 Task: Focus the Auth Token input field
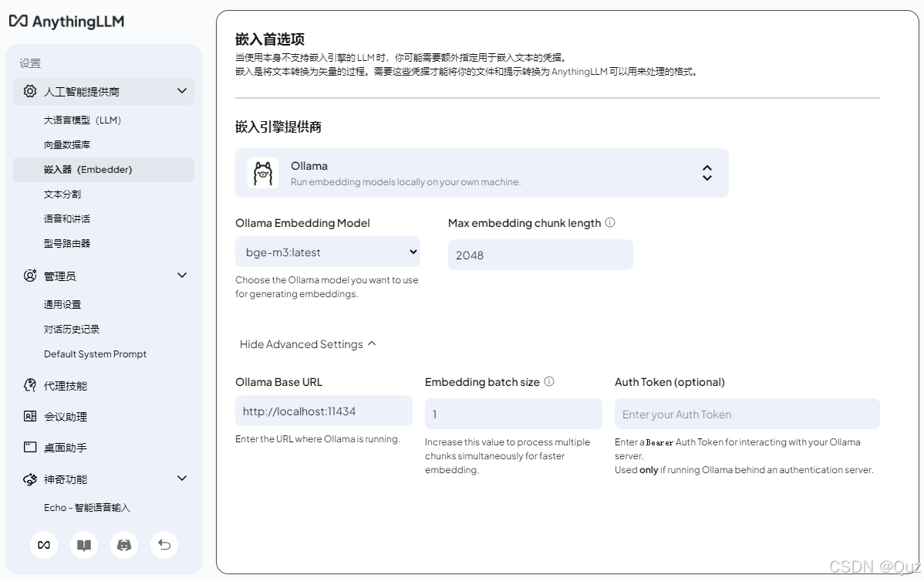click(747, 414)
